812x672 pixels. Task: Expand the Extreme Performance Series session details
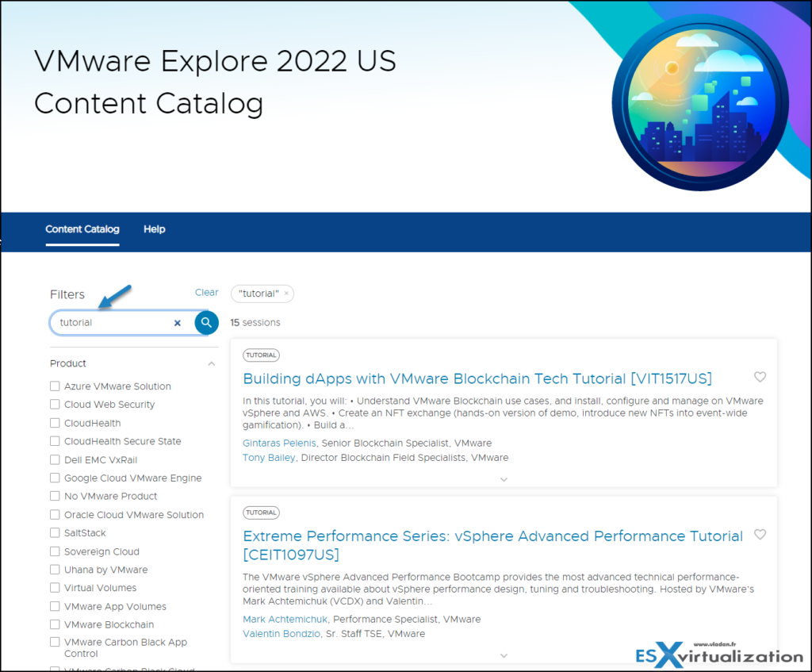click(x=504, y=655)
